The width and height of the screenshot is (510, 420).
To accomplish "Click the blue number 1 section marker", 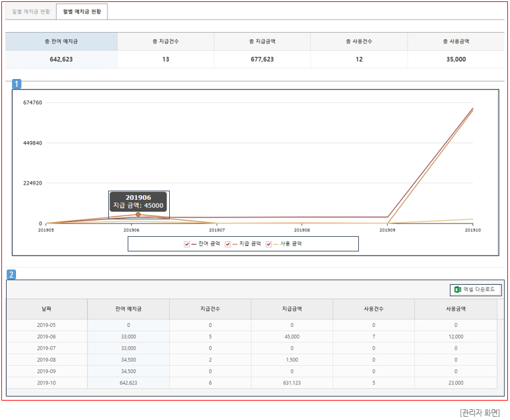I will pos(17,84).
